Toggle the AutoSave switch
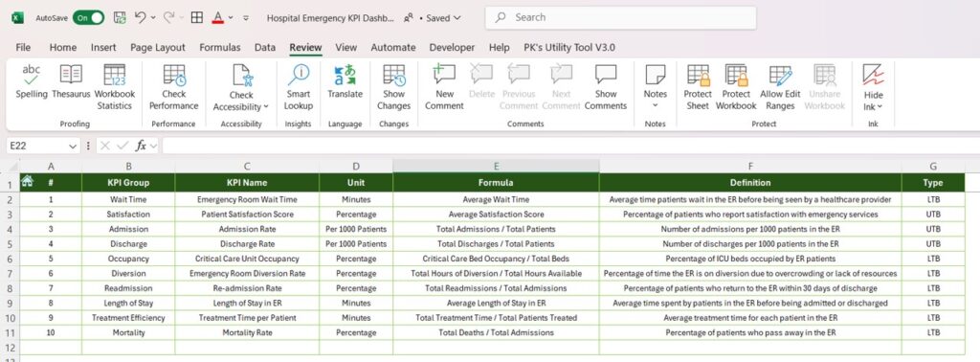The image size is (980, 362). click(88, 17)
